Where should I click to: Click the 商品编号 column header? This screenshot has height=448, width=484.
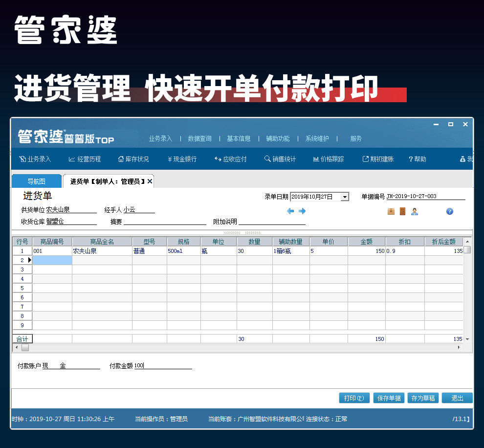(52, 242)
